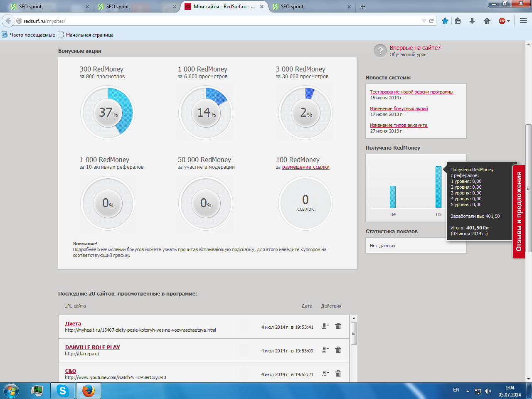Image resolution: width=532 pixels, height=399 pixels.
Task: Switch to the rightmost SEO sprint tab
Action: pos(312,7)
